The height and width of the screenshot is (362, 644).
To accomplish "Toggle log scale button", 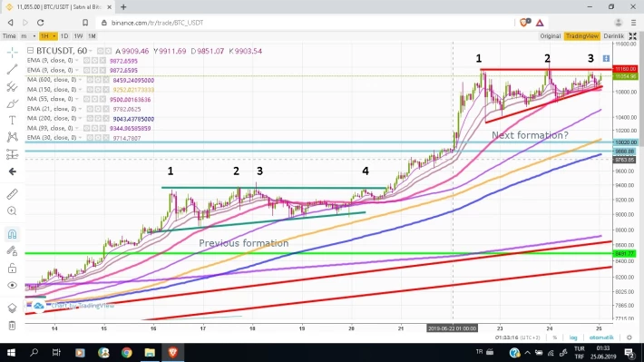I will coord(573,338).
